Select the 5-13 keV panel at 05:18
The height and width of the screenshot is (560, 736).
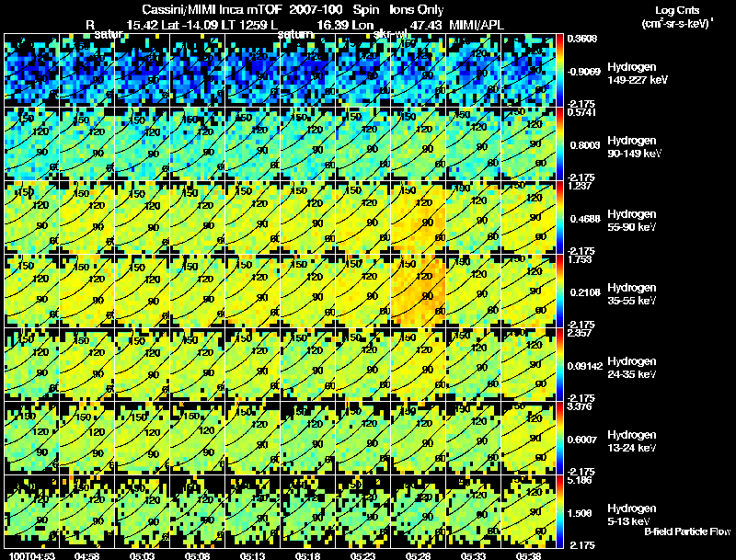[308, 512]
